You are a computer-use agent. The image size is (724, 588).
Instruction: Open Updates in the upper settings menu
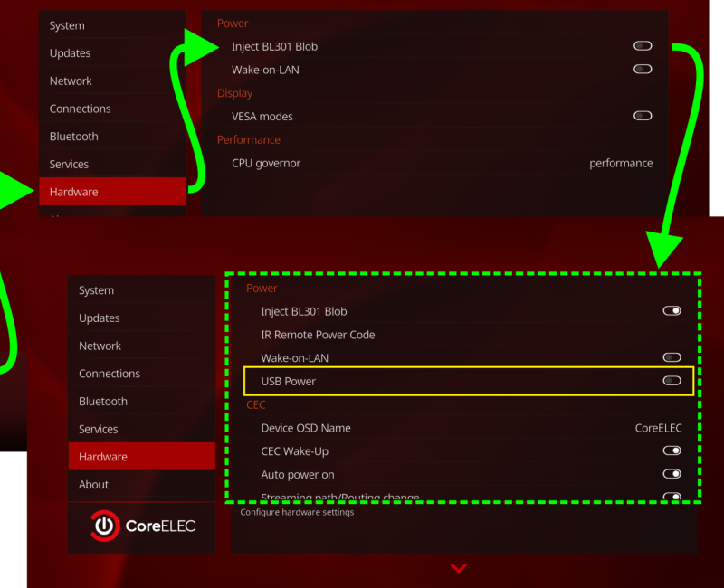(112, 53)
